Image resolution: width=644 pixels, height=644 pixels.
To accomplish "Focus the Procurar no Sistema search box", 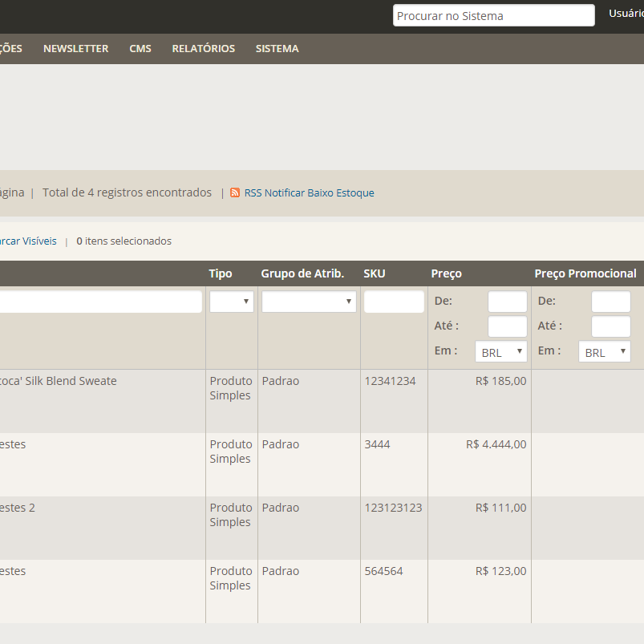I will point(494,15).
